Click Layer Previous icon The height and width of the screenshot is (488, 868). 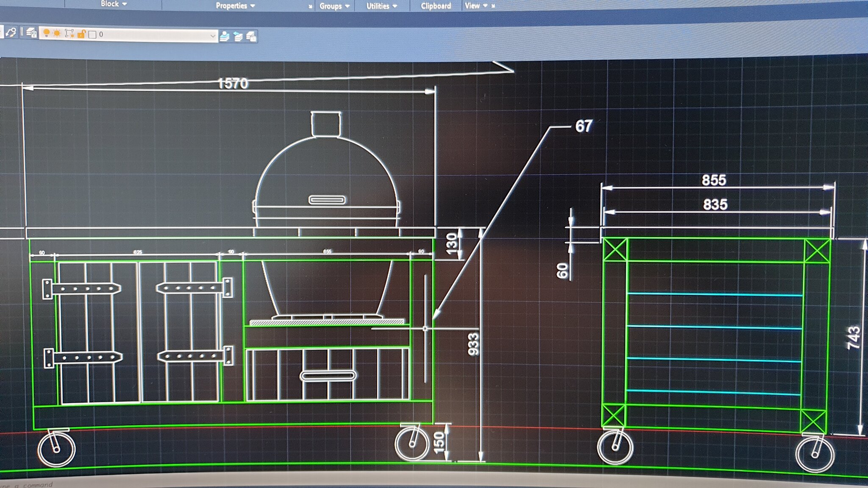[x=238, y=37]
